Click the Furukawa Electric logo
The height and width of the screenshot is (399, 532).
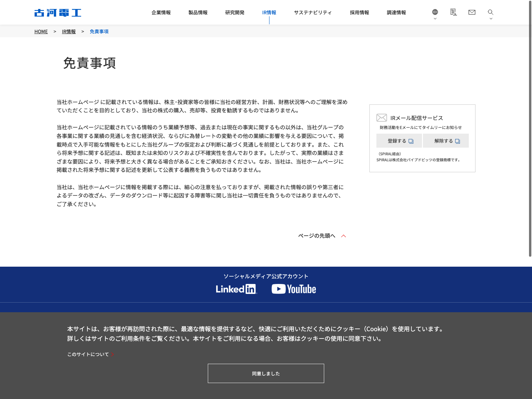tap(58, 13)
